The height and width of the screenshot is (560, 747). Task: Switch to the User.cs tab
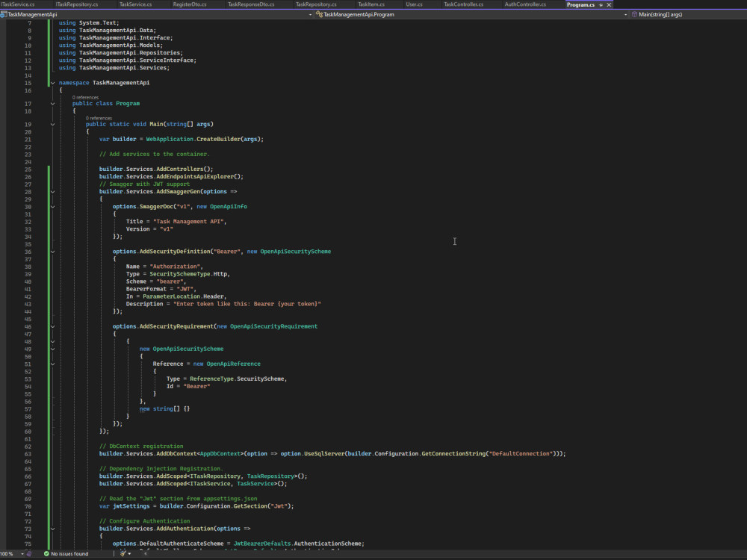click(x=414, y=4)
